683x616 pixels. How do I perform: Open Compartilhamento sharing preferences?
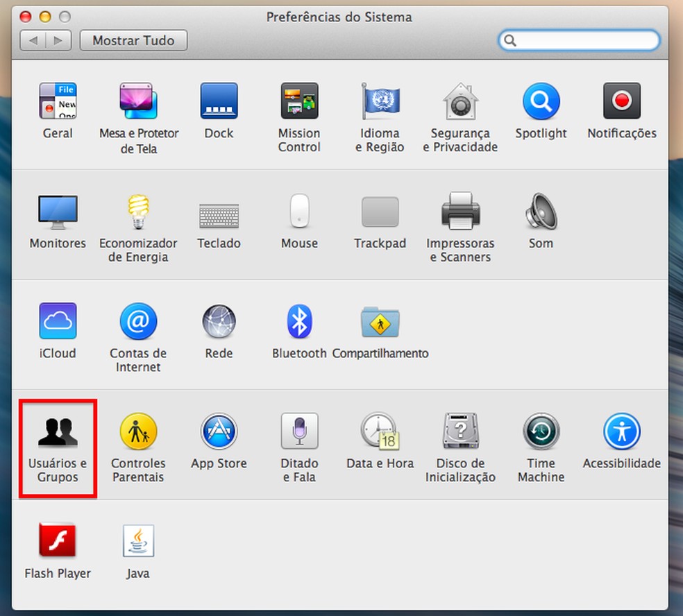380,322
